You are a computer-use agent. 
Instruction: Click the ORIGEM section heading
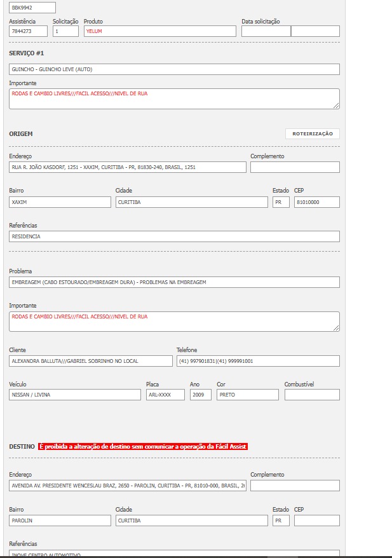click(x=20, y=134)
